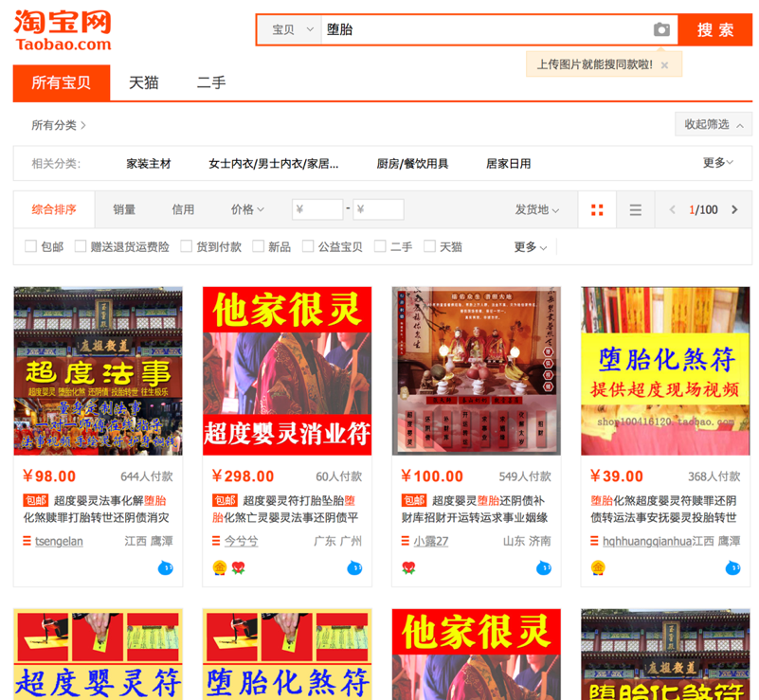Screen dimensions: 759x700
Task: Expand 更多 filter options
Action: 531,247
